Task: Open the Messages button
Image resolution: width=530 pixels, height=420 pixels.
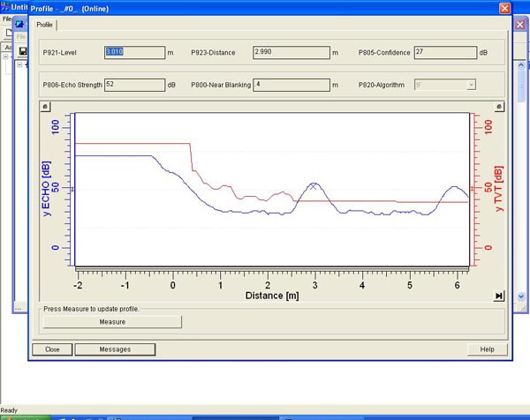Action: tap(115, 349)
